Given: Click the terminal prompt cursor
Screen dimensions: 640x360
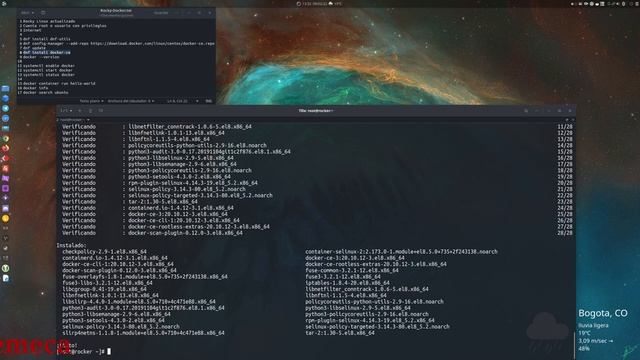Looking at the screenshot, I should [x=109, y=351].
